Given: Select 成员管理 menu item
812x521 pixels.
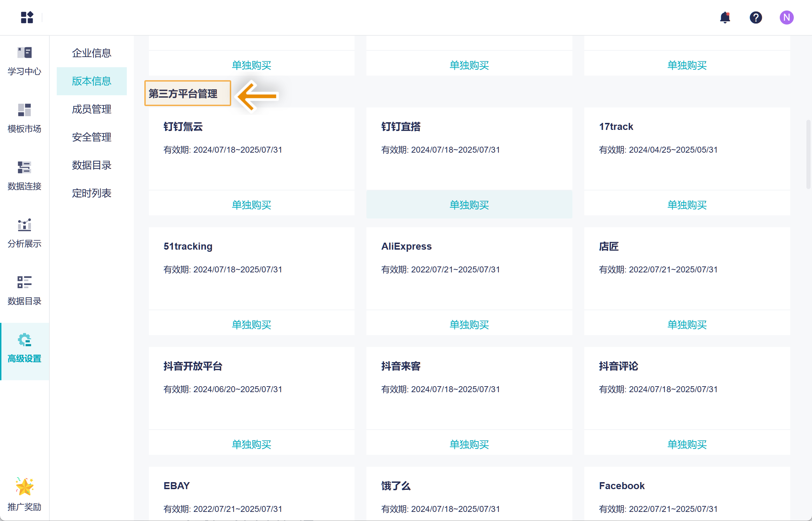Looking at the screenshot, I should [x=91, y=109].
